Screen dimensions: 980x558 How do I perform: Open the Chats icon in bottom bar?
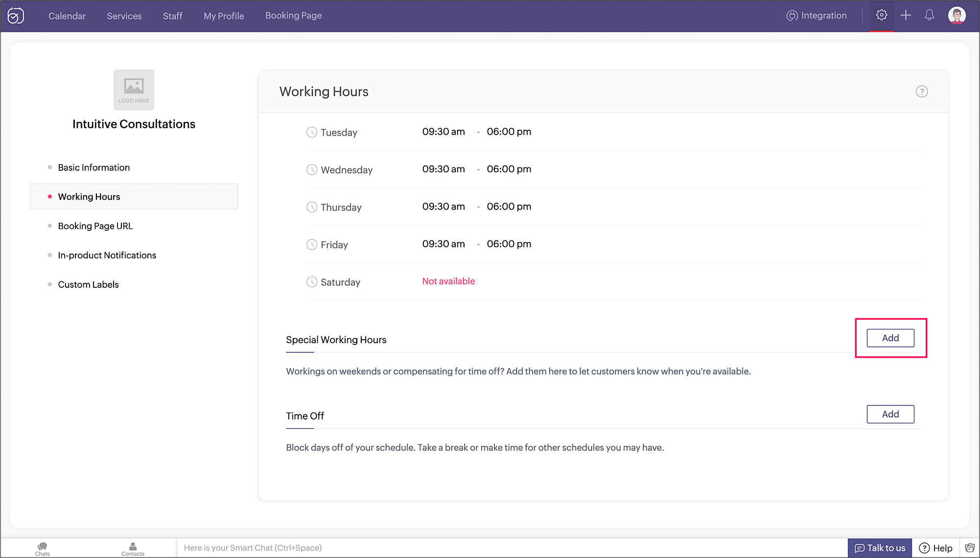(x=43, y=548)
